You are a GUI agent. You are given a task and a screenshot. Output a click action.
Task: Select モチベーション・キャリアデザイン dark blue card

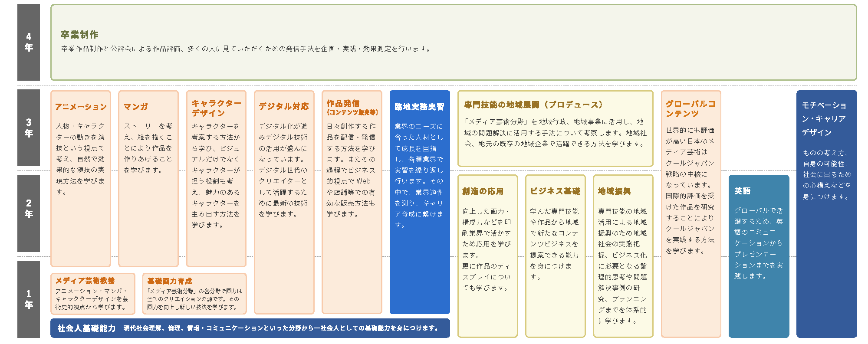[x=826, y=213]
